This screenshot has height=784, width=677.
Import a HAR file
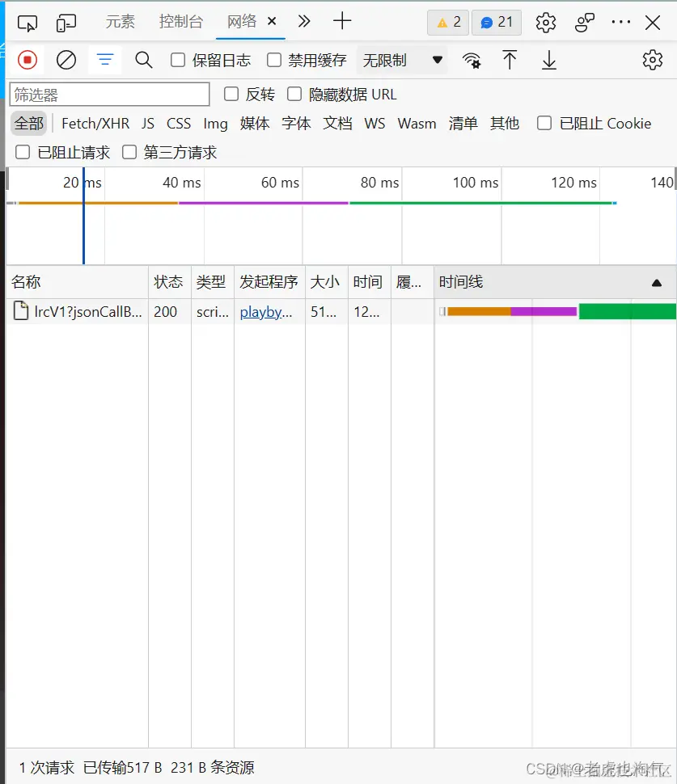(510, 59)
